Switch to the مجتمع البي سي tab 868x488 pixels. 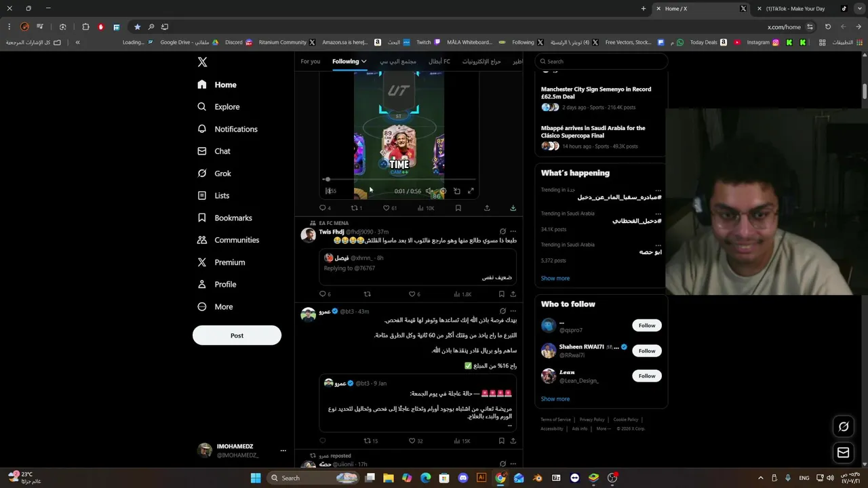(398, 62)
